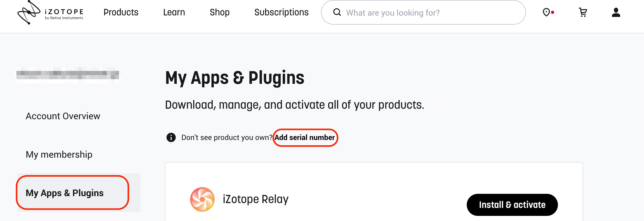Click Install & activate for iZotope Relay
Viewport: 644px width, 221px height.
512,205
